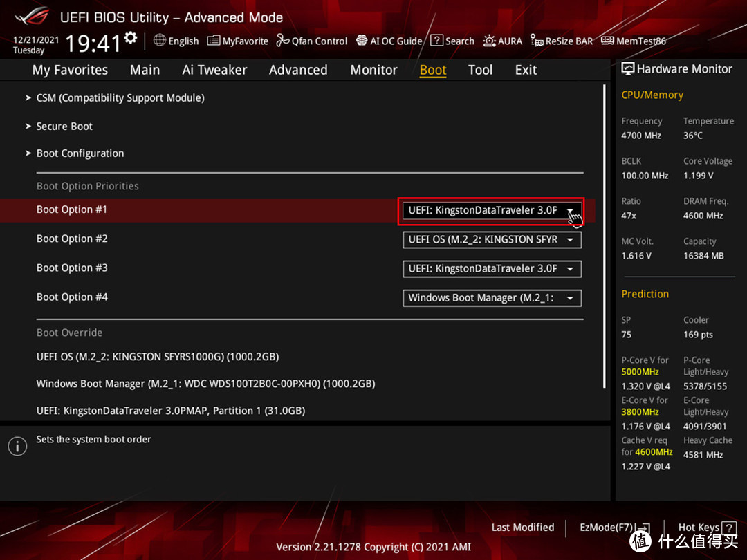Click the 3800MHz E-Core value
This screenshot has height=560, width=747.
tap(640, 412)
